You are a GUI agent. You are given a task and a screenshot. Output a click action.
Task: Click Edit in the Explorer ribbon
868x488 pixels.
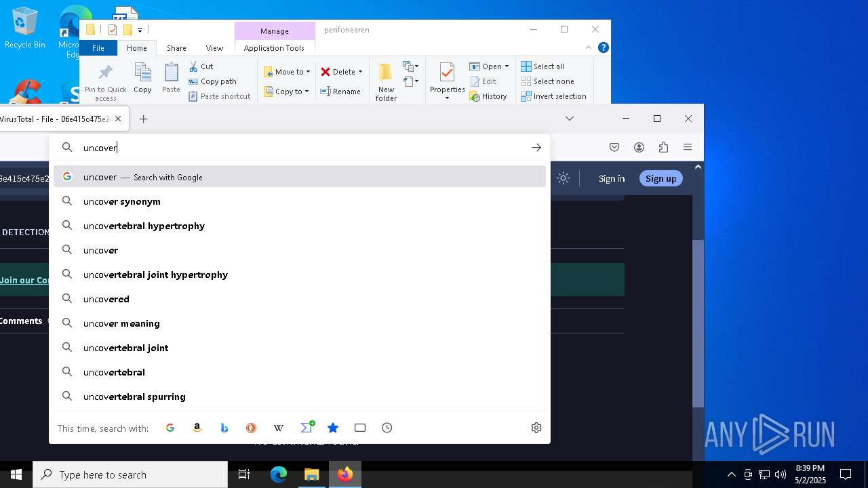pos(483,81)
